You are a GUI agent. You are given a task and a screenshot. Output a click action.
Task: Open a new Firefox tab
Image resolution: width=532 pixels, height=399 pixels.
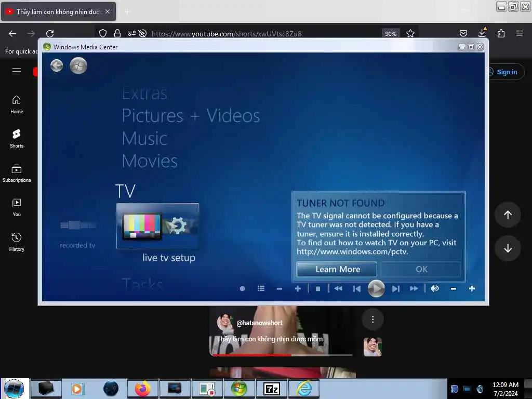point(127,12)
